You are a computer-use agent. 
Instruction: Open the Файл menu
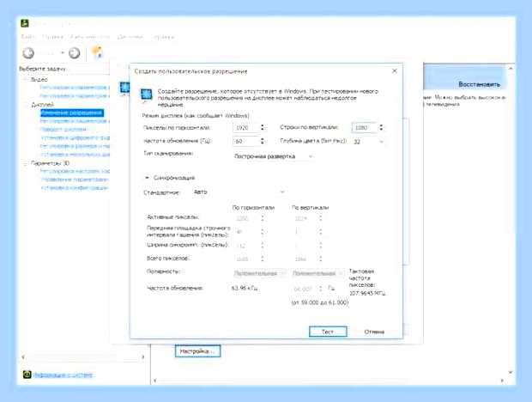click(x=27, y=37)
